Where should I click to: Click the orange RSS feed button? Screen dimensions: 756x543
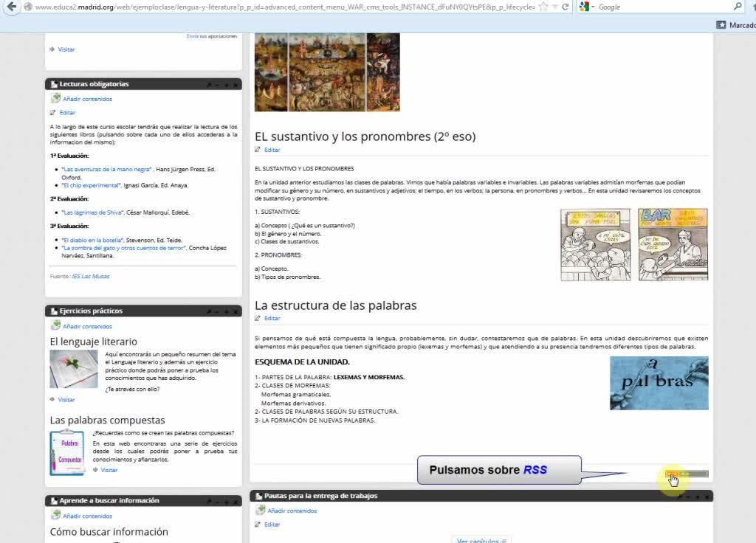pyautogui.click(x=671, y=474)
